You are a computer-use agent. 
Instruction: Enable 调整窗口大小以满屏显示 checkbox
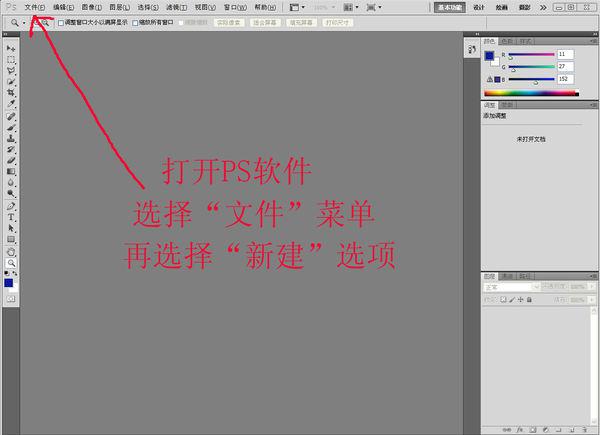coord(61,21)
